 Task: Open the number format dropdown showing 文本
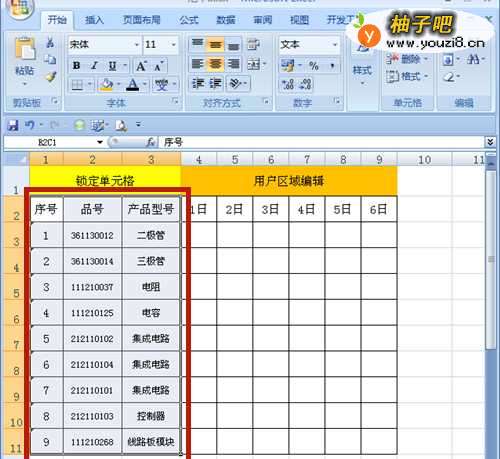(309, 45)
